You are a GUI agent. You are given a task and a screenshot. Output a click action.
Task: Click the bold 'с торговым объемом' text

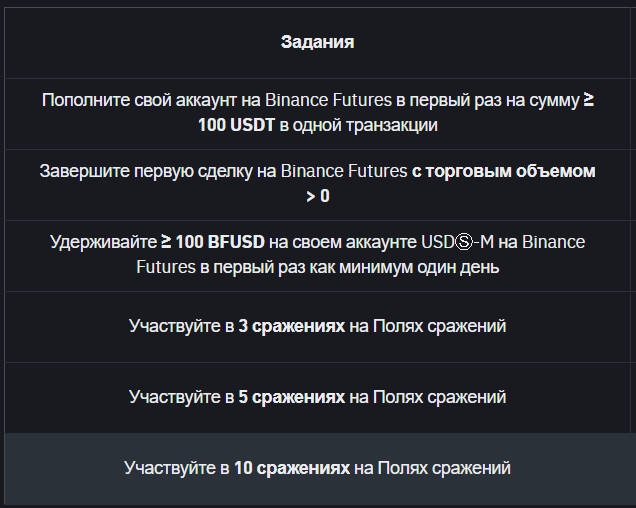pos(504,171)
